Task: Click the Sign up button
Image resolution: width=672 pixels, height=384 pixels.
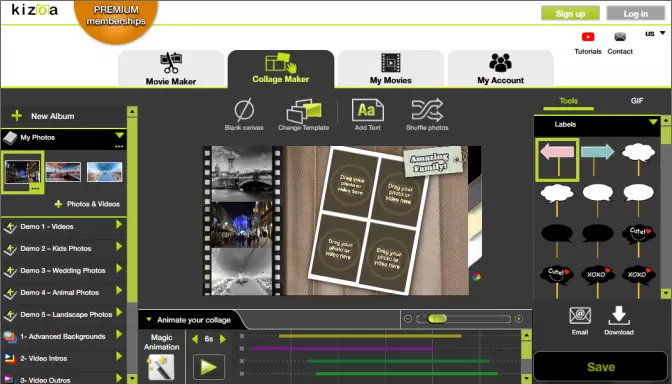Action: click(570, 13)
